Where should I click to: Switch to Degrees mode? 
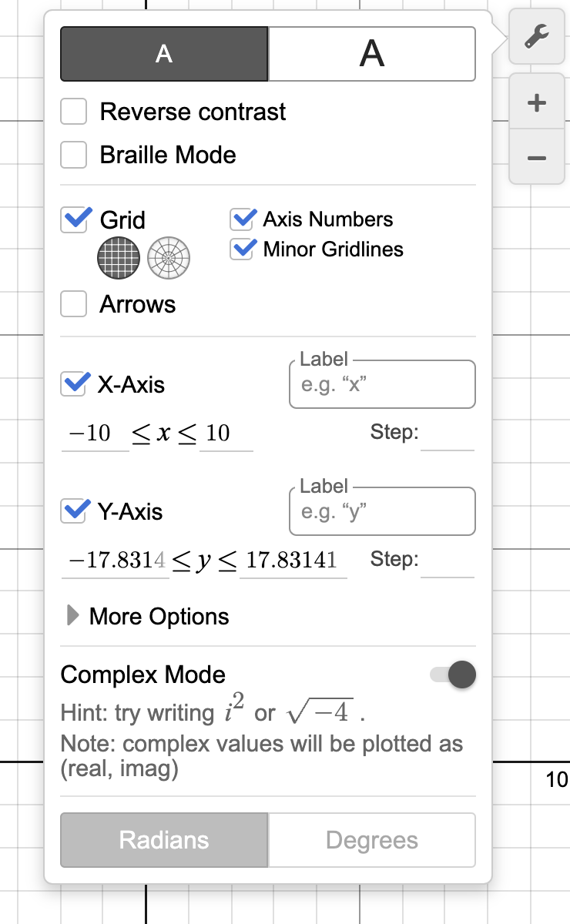click(x=372, y=840)
